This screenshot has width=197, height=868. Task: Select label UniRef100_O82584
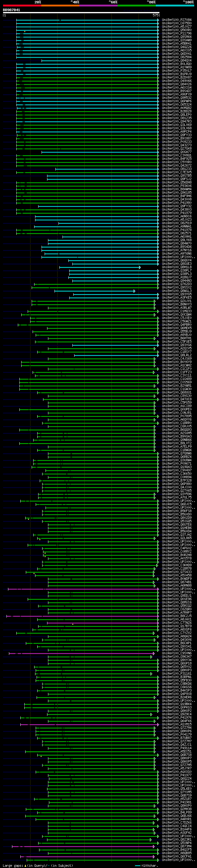point(177,57)
